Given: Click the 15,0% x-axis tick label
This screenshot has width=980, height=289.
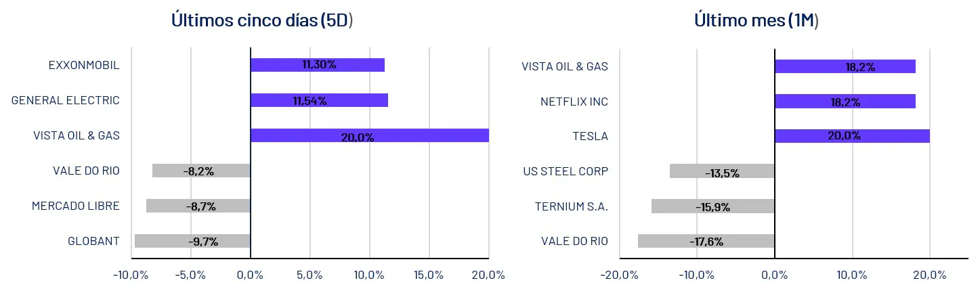Looking at the screenshot, I should coord(428,275).
